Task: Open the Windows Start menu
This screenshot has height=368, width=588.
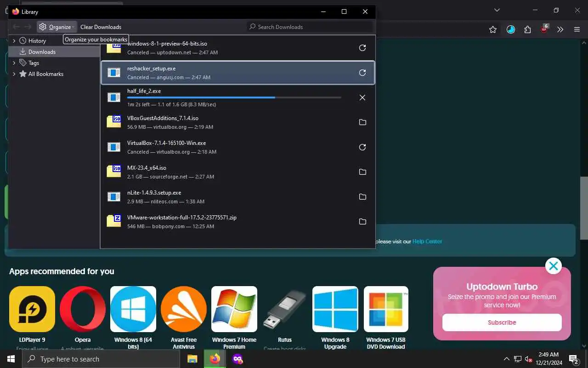Action: pyautogui.click(x=11, y=359)
